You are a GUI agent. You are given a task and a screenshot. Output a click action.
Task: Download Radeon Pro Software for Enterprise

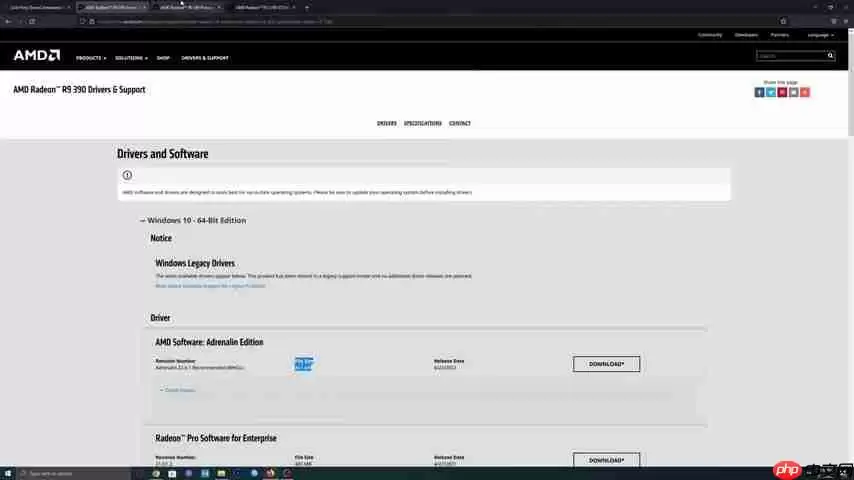pos(606,460)
